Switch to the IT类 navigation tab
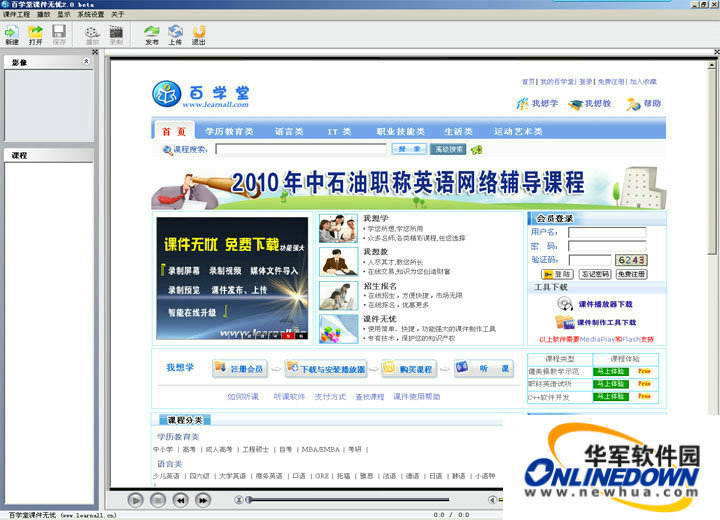Viewport: 720px width, 520px height. point(339,131)
